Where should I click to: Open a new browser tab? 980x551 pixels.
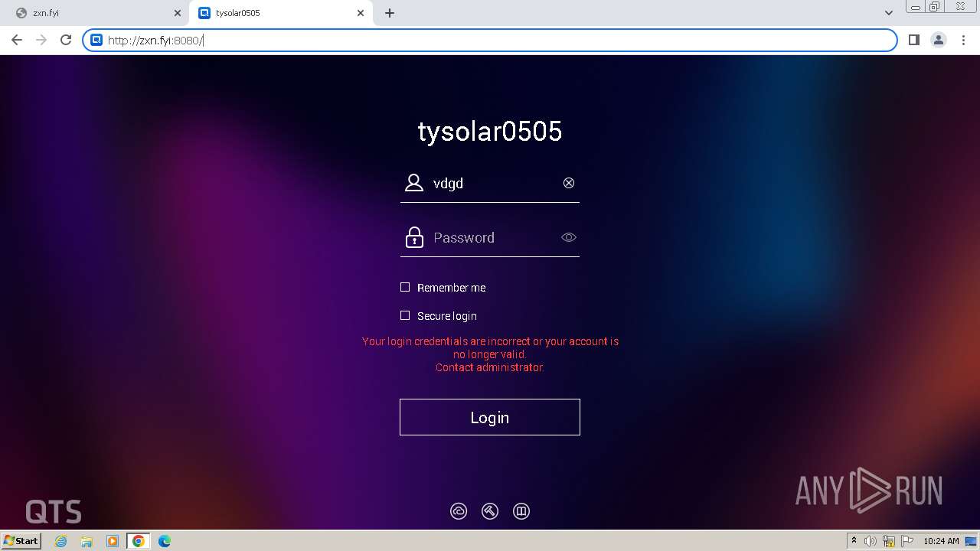tap(390, 13)
